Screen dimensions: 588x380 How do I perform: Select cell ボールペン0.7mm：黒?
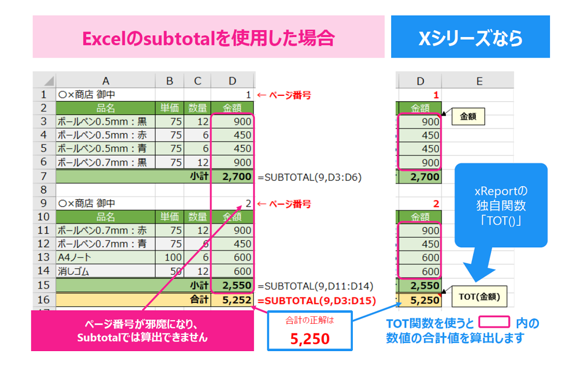(105, 162)
